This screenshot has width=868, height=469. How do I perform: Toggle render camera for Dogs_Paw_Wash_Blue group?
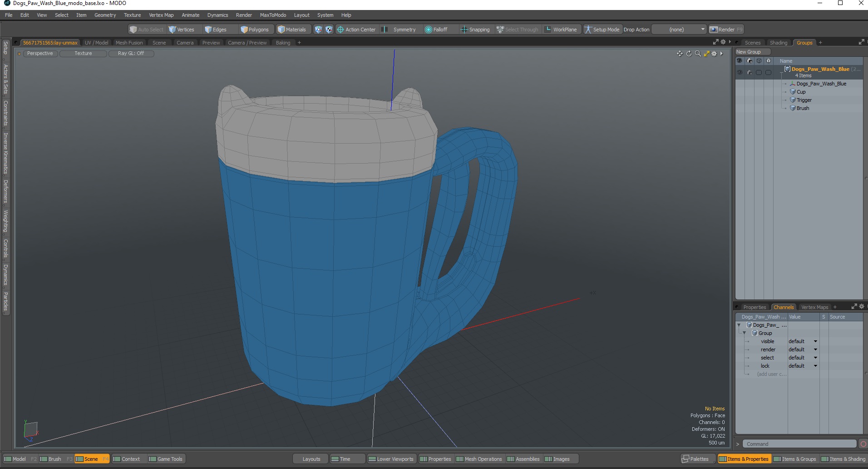click(749, 72)
